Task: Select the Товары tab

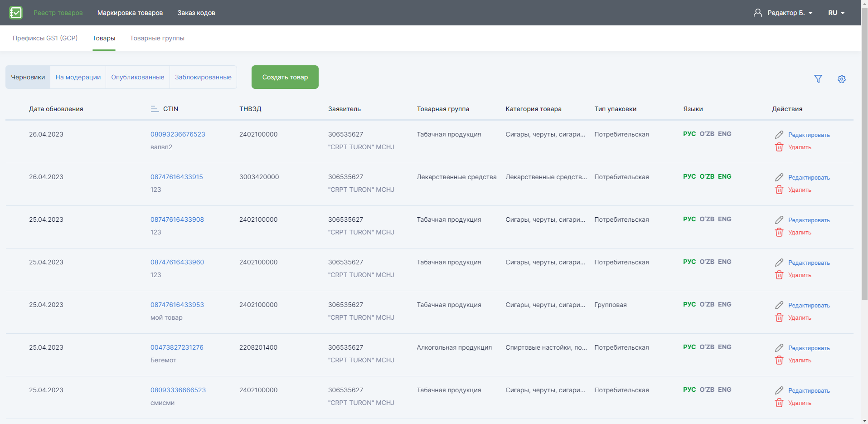Action: (x=104, y=38)
